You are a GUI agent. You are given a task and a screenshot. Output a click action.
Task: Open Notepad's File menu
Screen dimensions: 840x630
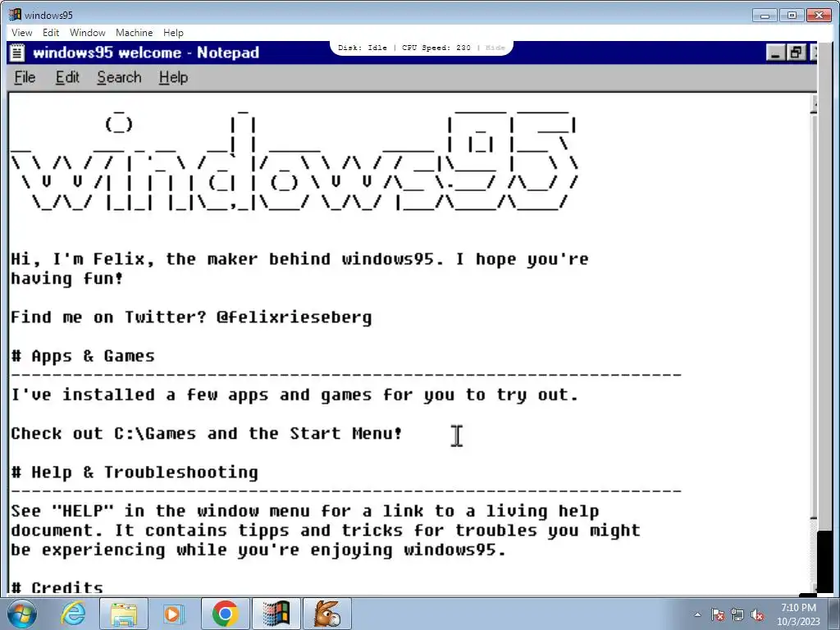coord(25,77)
